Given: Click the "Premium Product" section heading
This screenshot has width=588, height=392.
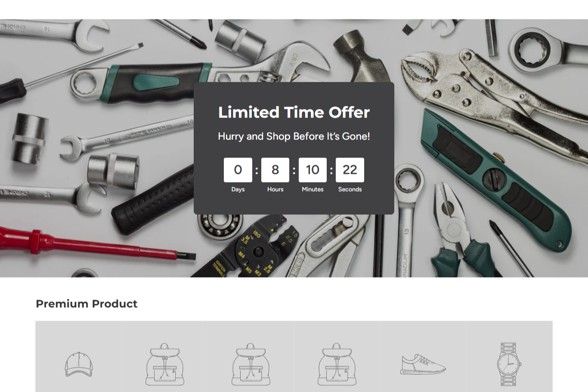Looking at the screenshot, I should [87, 304].
